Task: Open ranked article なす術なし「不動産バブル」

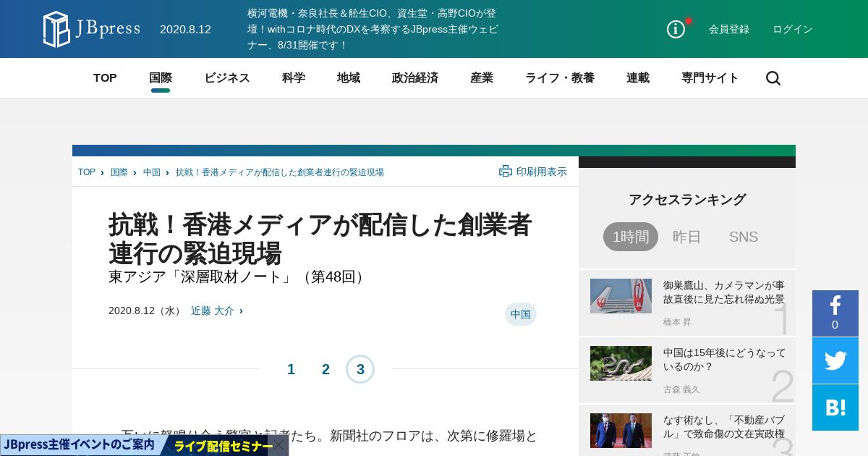Action: coord(724,427)
